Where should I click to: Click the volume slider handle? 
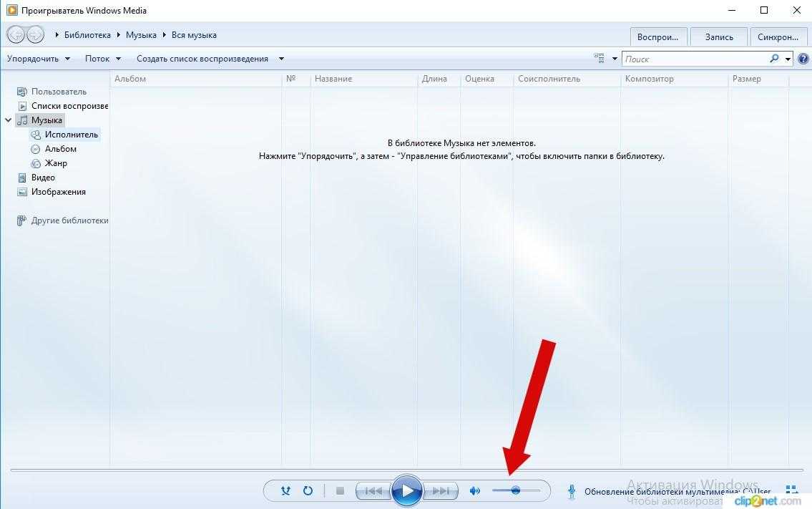pyautogui.click(x=515, y=490)
